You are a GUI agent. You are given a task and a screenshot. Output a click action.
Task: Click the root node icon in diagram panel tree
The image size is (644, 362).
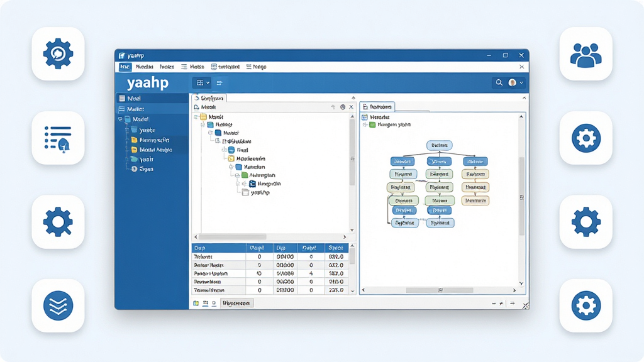point(365,118)
